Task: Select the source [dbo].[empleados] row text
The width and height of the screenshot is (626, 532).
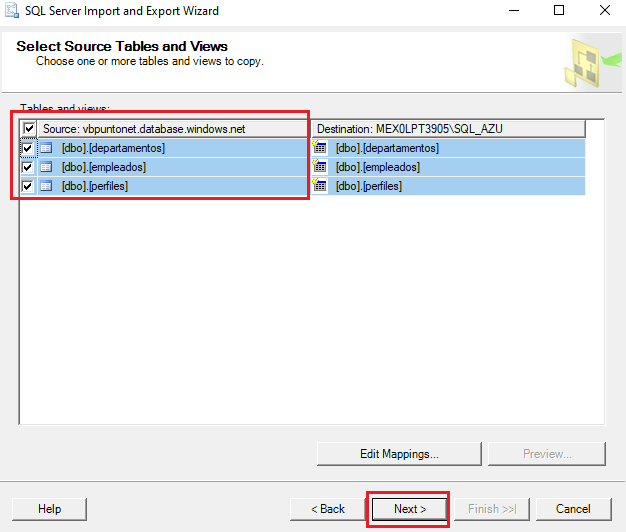Action: point(104,167)
